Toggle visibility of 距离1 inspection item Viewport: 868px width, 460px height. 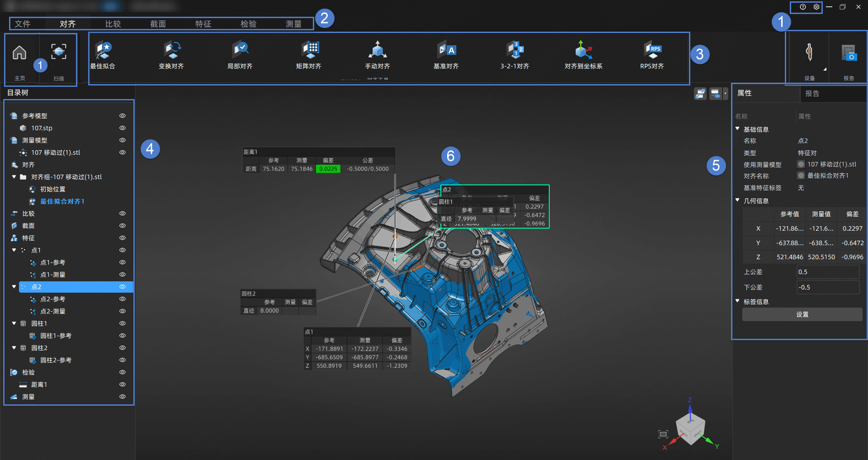pyautogui.click(x=123, y=384)
